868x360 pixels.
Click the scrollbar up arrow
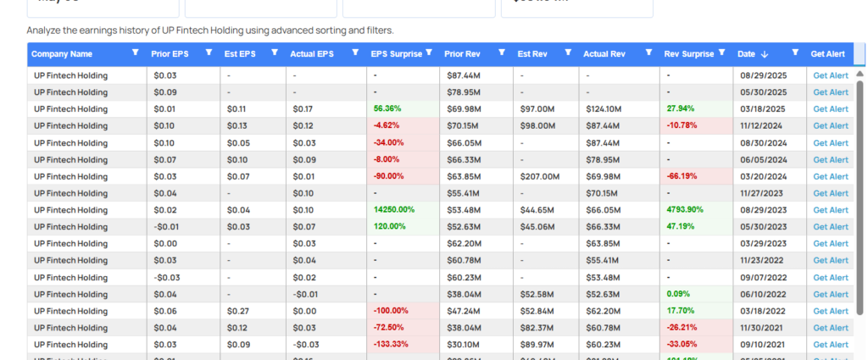[860, 74]
